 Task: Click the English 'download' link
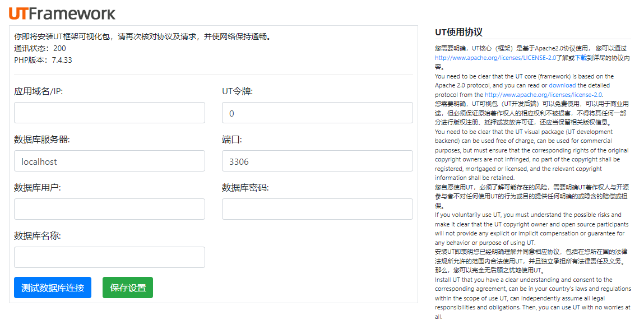(x=562, y=85)
